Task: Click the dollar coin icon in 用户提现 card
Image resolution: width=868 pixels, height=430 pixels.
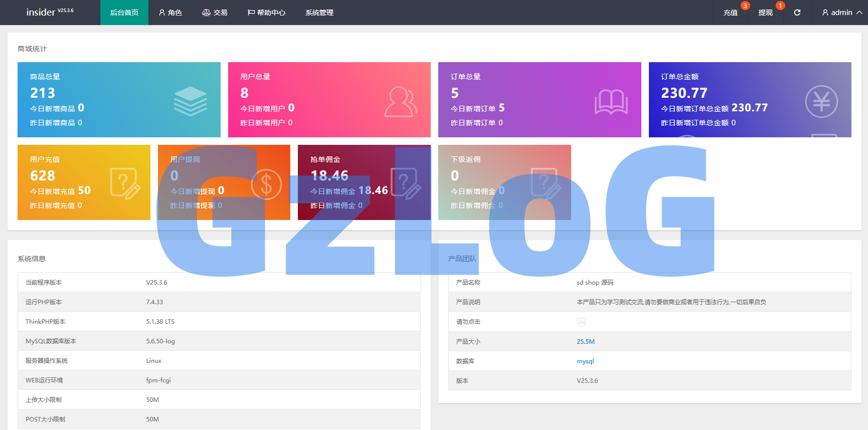Action: [266, 184]
